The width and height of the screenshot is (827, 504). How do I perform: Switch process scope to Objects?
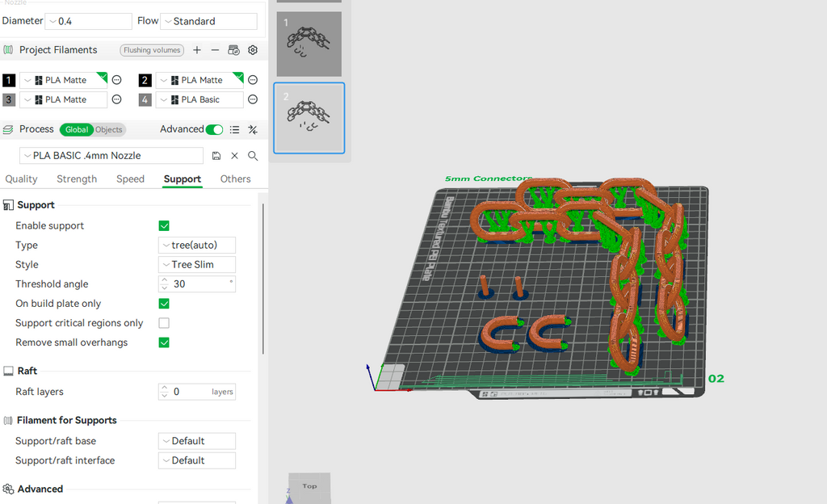(109, 130)
